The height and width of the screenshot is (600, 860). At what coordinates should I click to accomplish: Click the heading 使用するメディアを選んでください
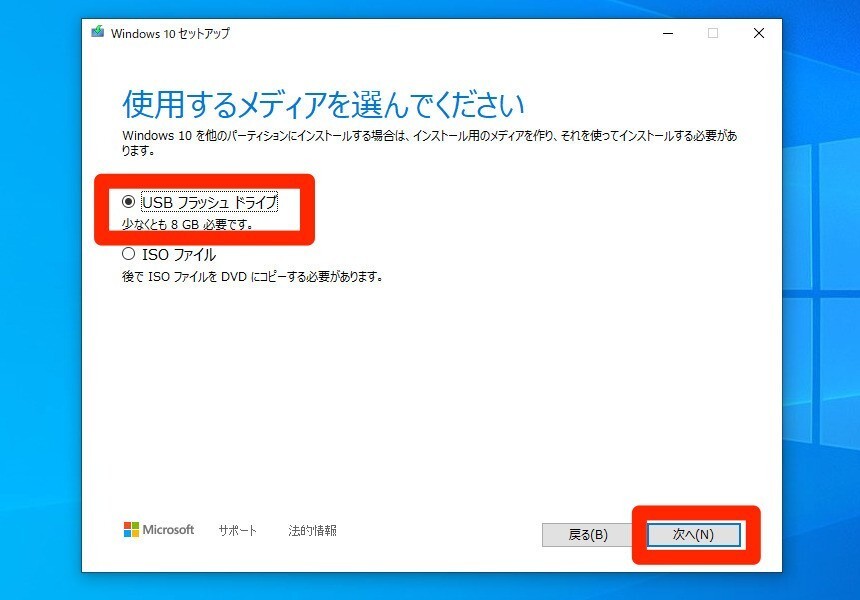tap(323, 104)
